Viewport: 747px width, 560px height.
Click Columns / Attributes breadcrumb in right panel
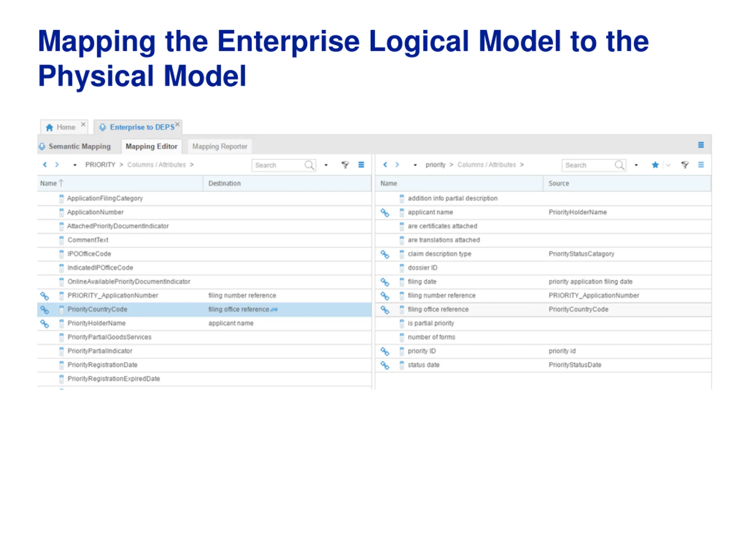[487, 165]
